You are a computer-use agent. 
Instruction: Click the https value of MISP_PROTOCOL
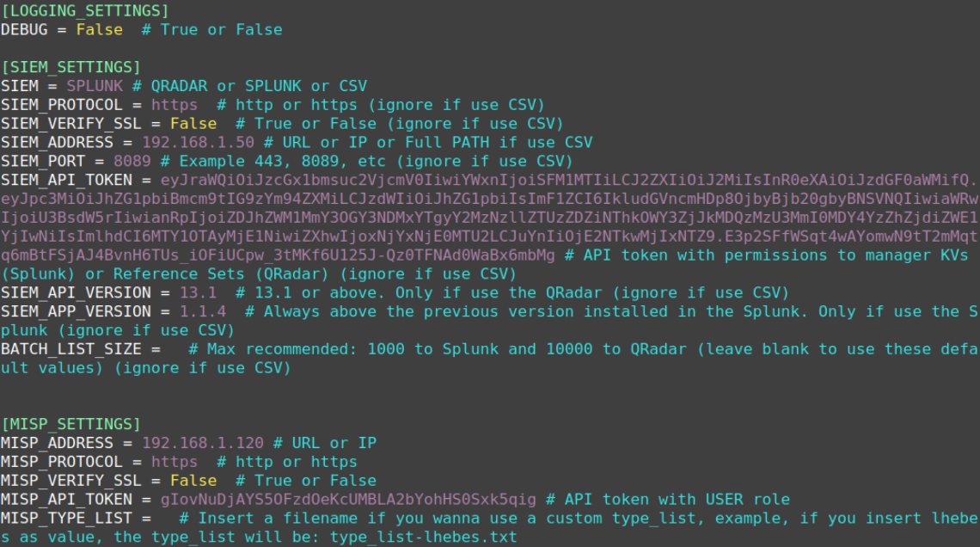[x=175, y=463]
